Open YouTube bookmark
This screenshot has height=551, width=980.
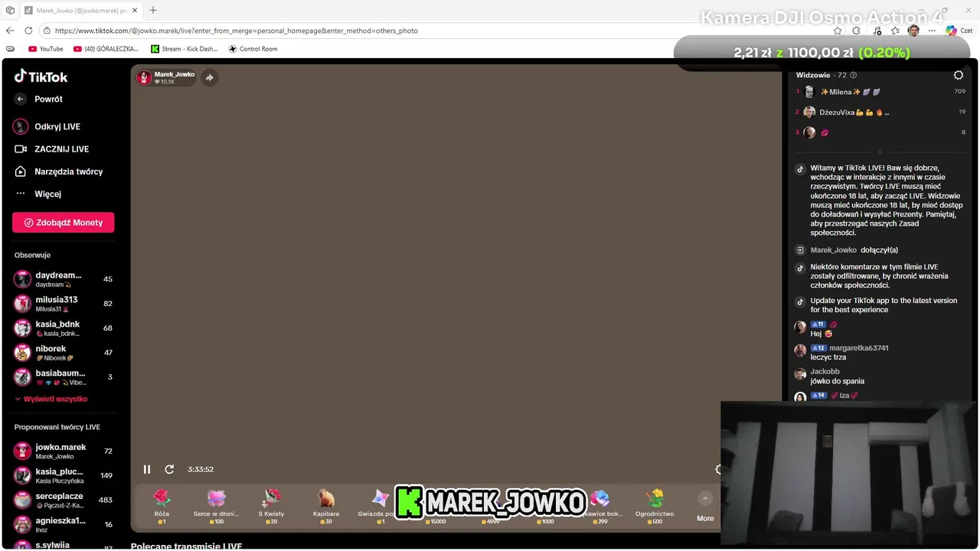coord(46,49)
